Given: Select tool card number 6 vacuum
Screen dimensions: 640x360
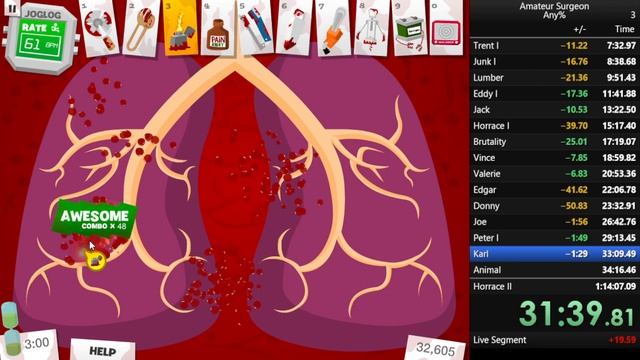Looking at the screenshot, I should [x=295, y=27].
